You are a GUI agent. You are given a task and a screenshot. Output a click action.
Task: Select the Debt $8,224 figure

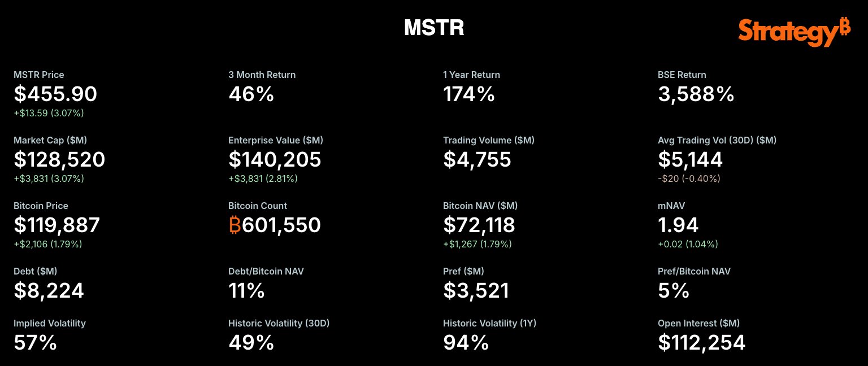[x=49, y=291]
